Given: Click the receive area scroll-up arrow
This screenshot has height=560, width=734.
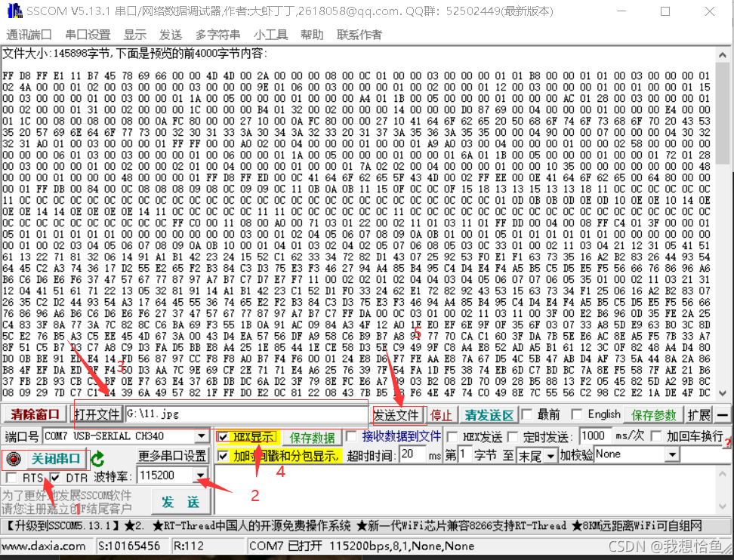Looking at the screenshot, I should pyautogui.click(x=723, y=55).
